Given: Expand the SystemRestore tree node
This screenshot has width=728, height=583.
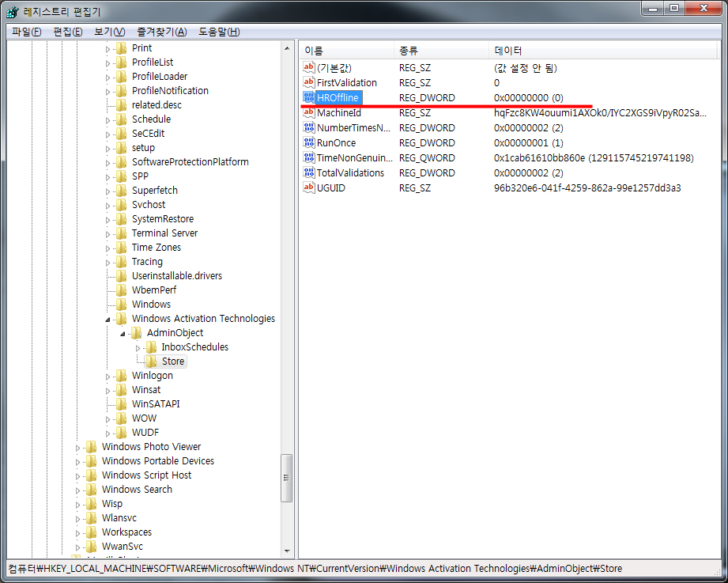Looking at the screenshot, I should tap(108, 220).
